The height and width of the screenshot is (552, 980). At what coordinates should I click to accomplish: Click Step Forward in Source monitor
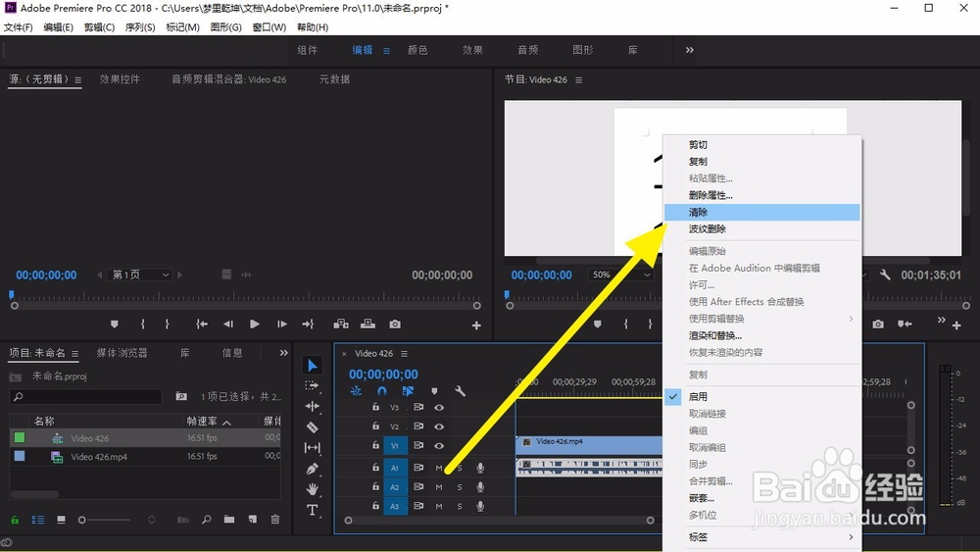pyautogui.click(x=282, y=324)
